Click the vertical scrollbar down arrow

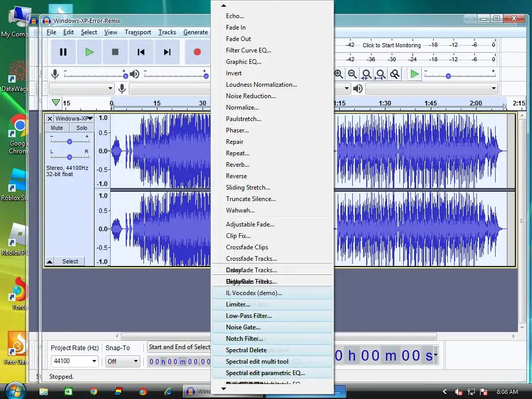tap(522, 328)
